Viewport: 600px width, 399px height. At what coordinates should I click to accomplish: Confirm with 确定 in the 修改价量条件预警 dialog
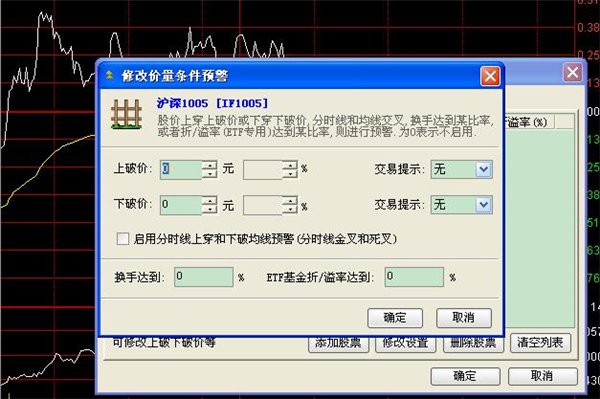click(x=395, y=318)
